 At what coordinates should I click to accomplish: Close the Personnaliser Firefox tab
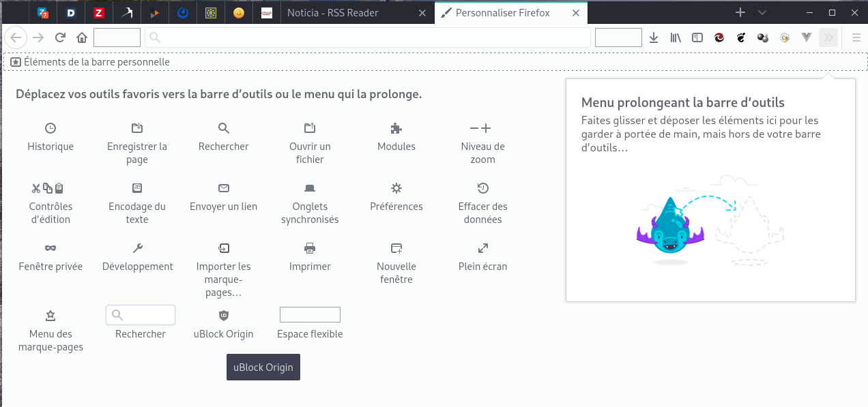pyautogui.click(x=576, y=13)
